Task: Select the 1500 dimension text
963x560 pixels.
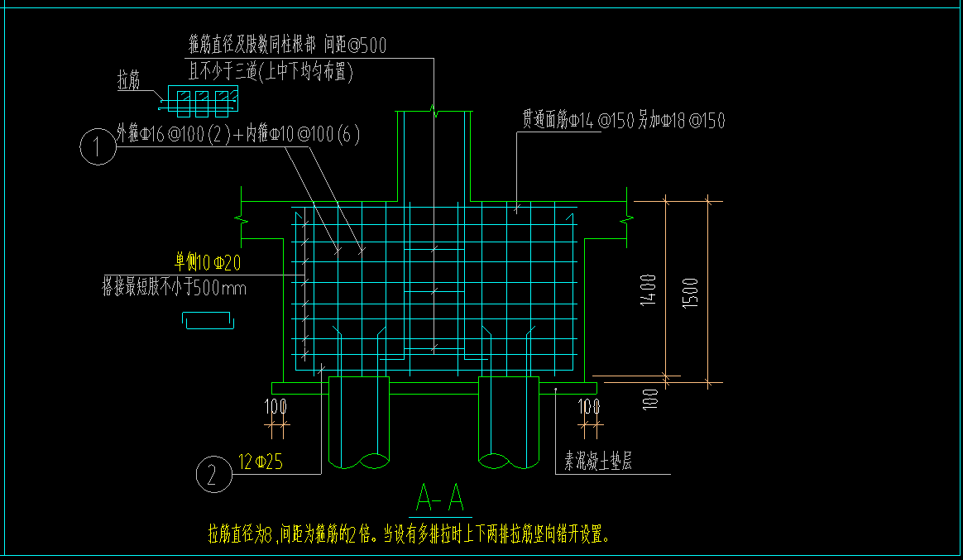Action: tap(690, 293)
